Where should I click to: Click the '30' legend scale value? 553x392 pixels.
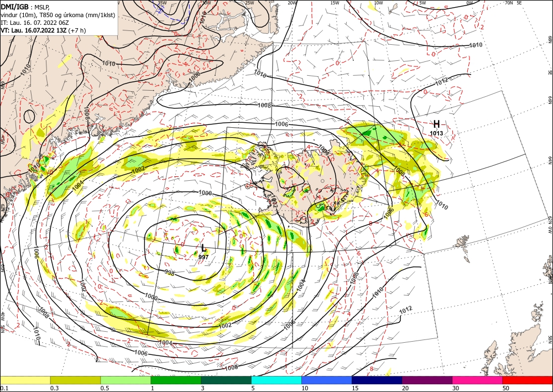coord(456,388)
